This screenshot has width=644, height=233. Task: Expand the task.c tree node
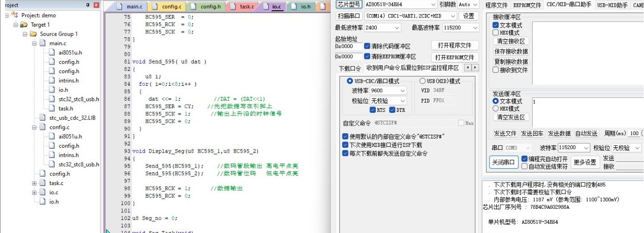click(34, 184)
